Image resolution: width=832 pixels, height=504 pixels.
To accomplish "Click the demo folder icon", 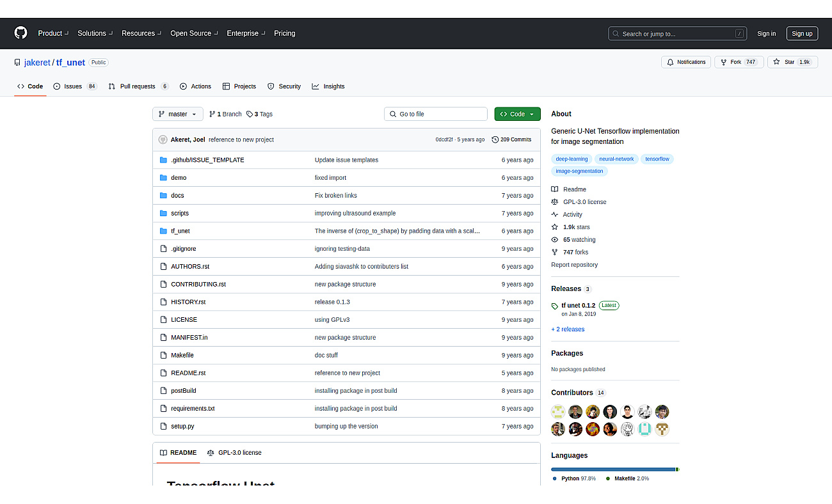I will point(163,178).
